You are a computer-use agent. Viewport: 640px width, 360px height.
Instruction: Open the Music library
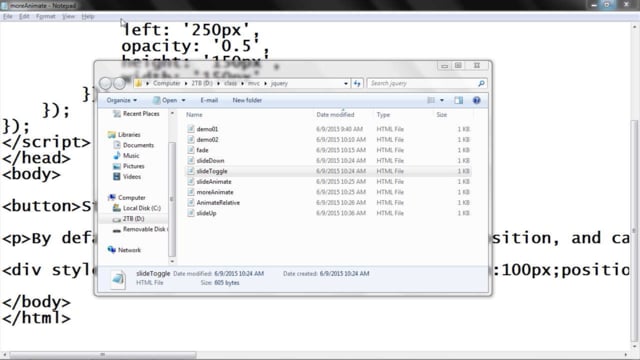(127, 156)
